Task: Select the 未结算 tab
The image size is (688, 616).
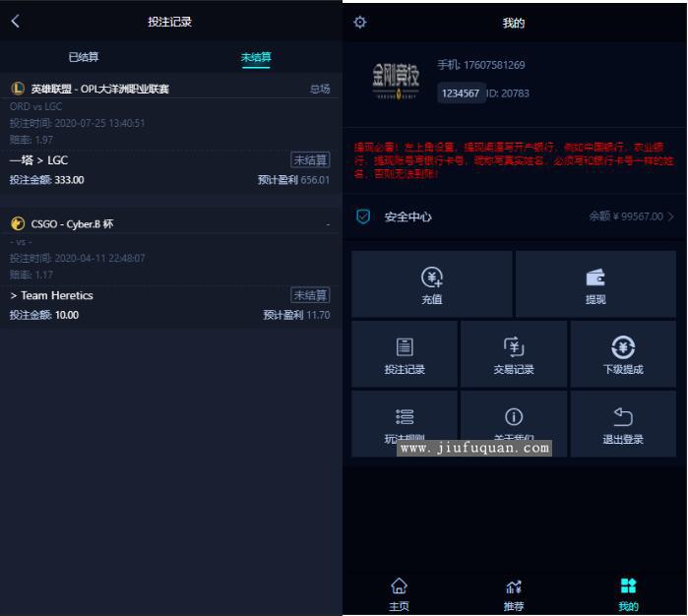Action: point(256,57)
